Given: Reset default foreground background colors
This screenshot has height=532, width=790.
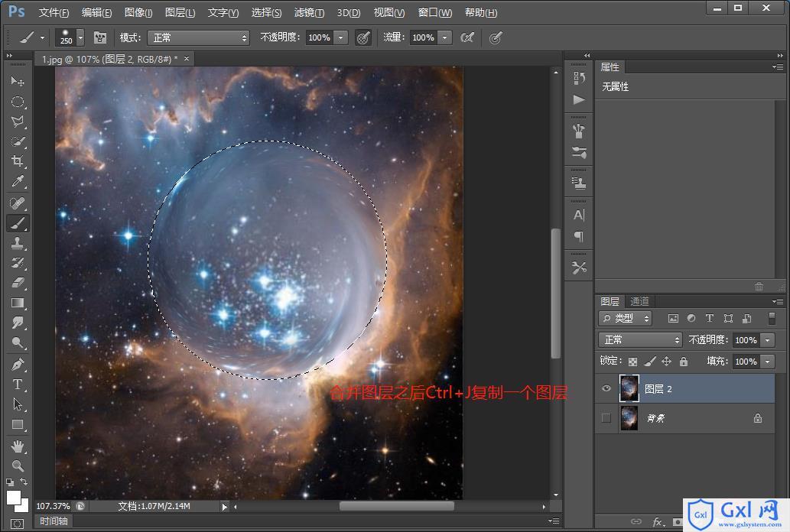Looking at the screenshot, I should (x=10, y=482).
